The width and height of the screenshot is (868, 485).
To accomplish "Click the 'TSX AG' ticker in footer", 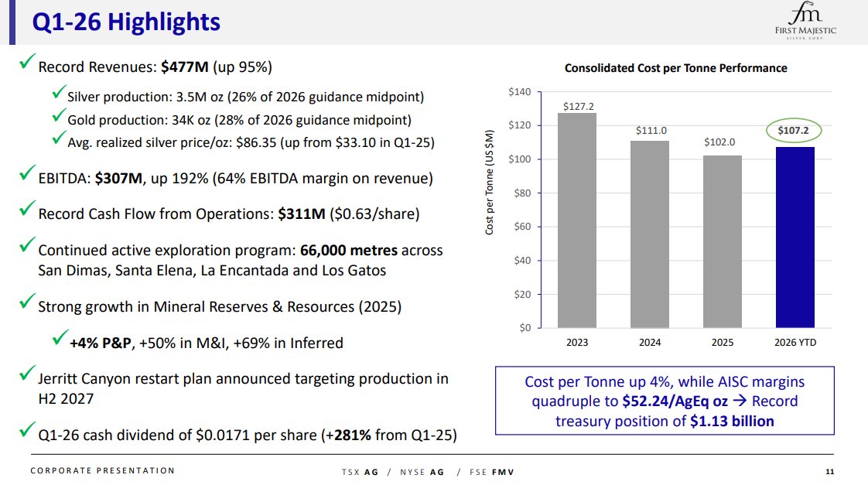I will coord(360,473).
